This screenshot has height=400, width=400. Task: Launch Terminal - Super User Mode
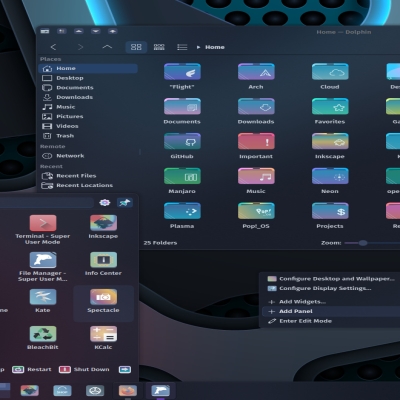43,230
